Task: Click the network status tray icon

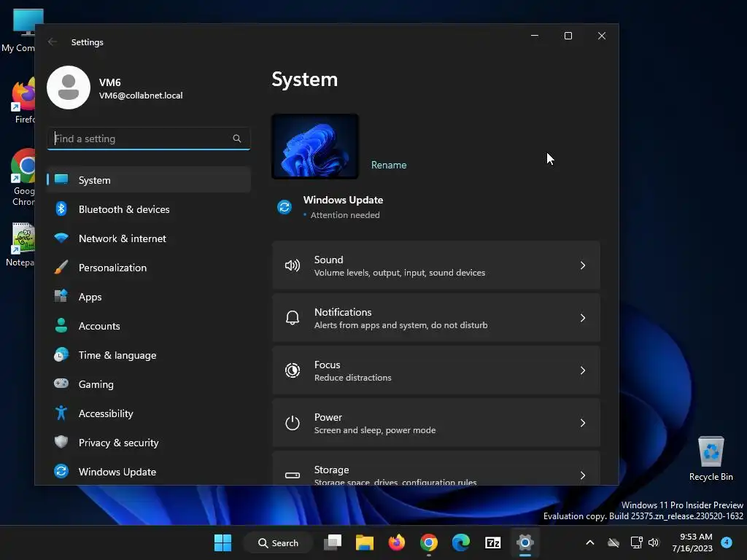Action: pyautogui.click(x=636, y=542)
